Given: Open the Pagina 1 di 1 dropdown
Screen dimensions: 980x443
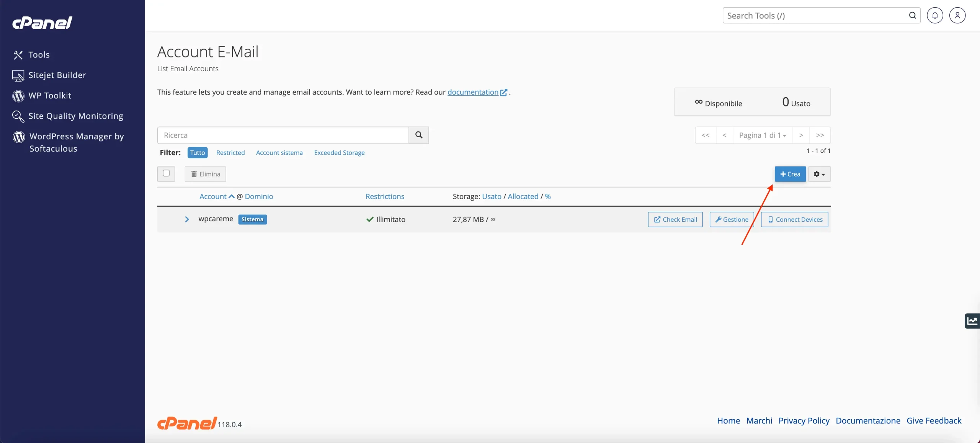Looking at the screenshot, I should tap(762, 135).
